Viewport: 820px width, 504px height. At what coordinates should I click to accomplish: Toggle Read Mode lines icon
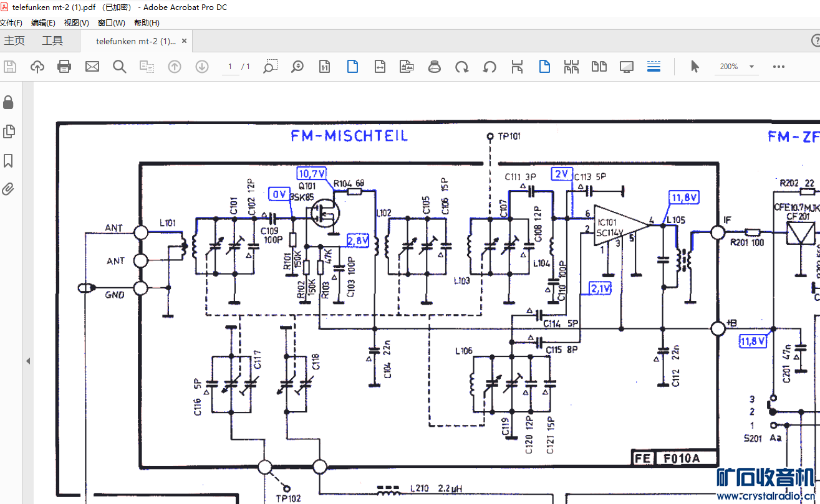coord(654,67)
